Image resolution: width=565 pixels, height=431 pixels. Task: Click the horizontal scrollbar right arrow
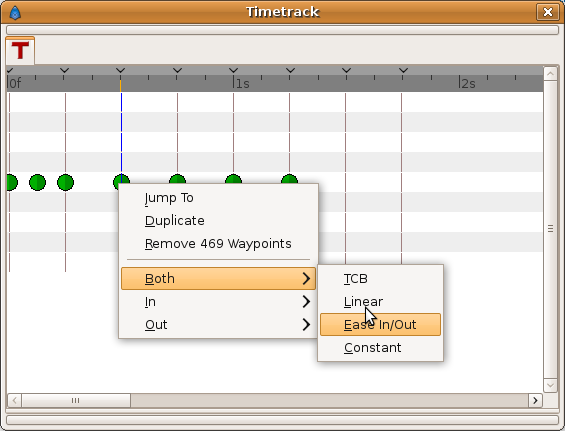[535, 400]
